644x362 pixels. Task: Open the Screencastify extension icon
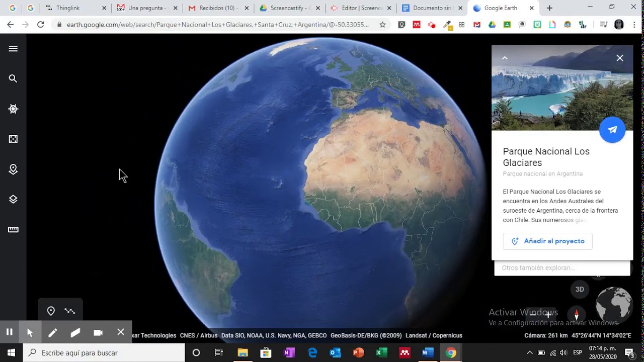pyautogui.click(x=431, y=25)
